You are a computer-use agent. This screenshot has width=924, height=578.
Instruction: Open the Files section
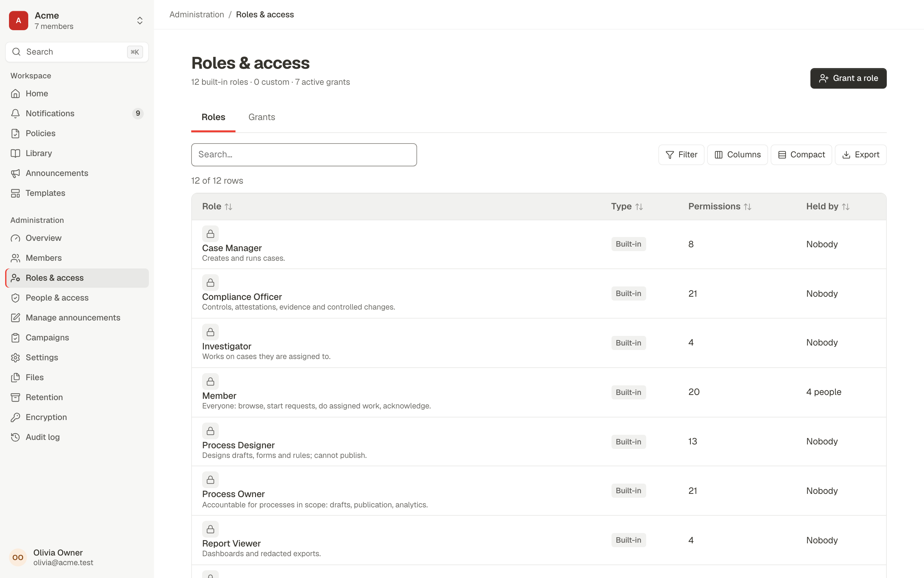pos(77,377)
